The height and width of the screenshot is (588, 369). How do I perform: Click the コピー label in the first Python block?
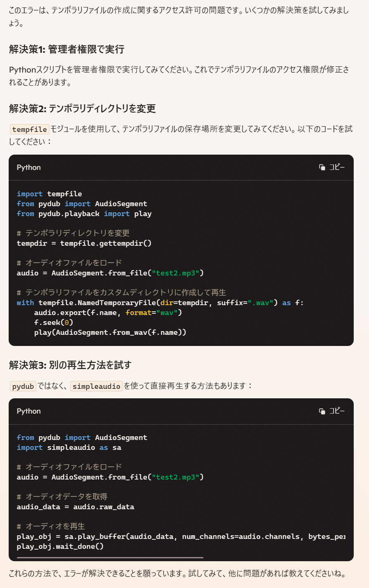[x=337, y=167]
